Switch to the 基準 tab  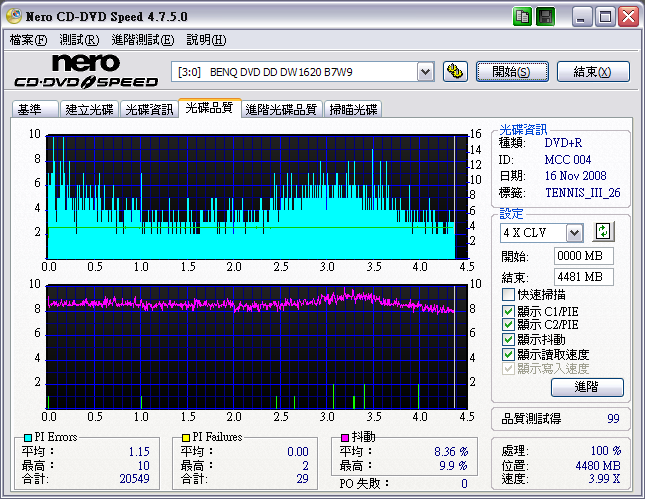click(35, 109)
